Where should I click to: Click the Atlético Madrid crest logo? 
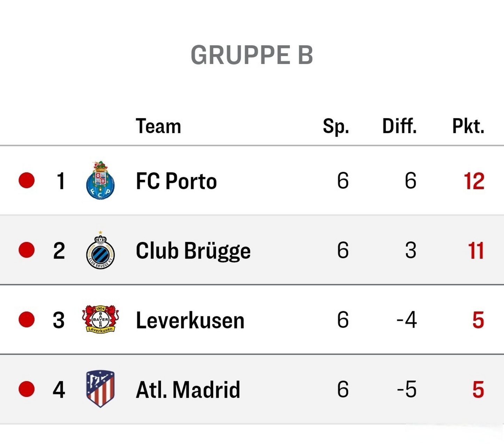click(100, 389)
